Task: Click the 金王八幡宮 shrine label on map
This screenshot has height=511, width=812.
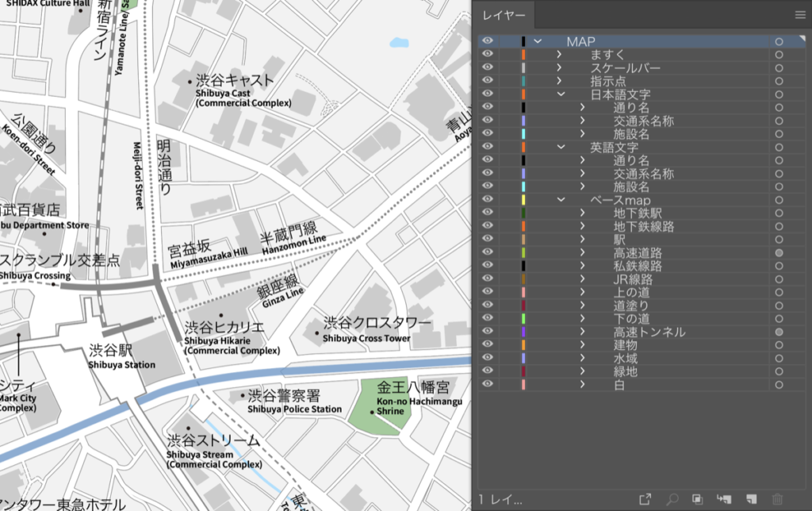Action: (x=413, y=387)
